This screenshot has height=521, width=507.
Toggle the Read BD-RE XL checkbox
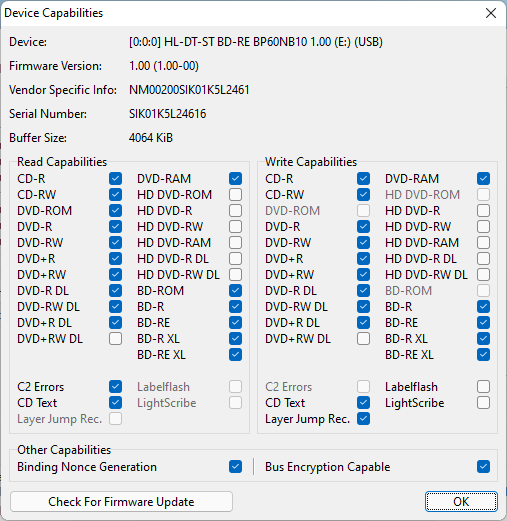[235, 354]
